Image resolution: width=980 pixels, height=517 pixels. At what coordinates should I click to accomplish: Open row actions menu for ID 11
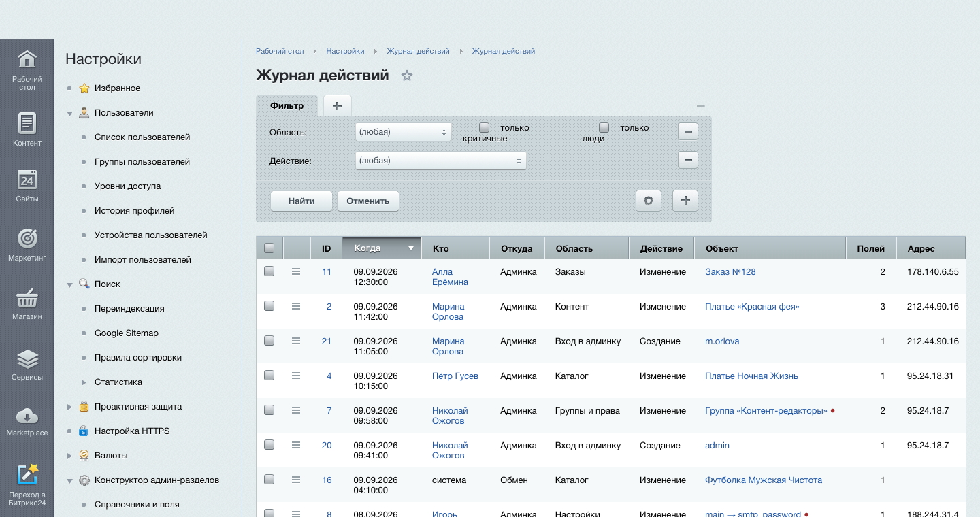(296, 271)
